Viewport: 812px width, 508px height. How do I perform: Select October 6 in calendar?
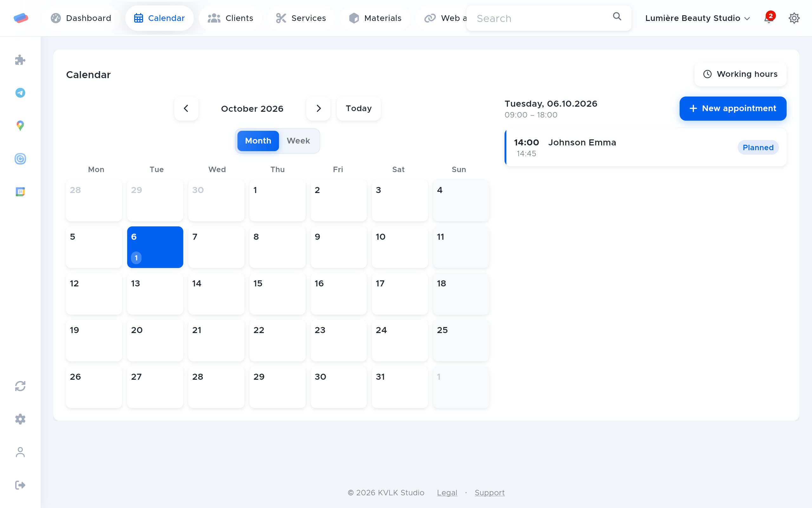pos(155,247)
